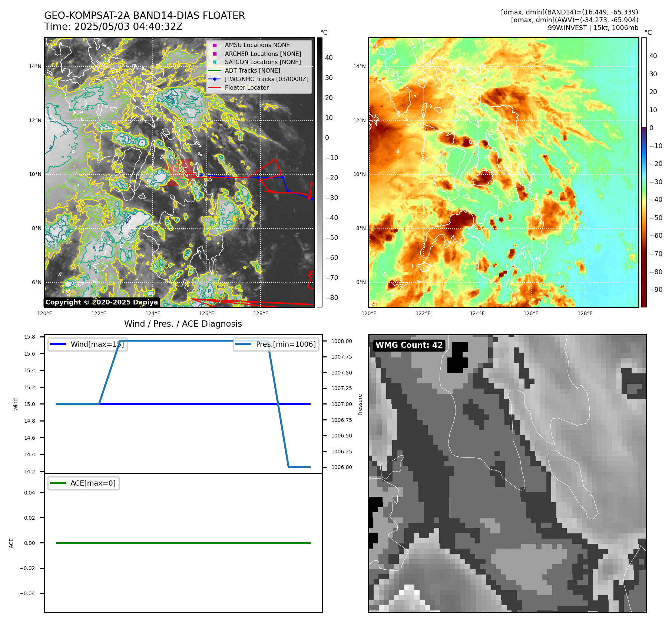Click the blue JTWC/NHC Tracks legend line
This screenshot has height=626, width=672.
pyautogui.click(x=215, y=79)
